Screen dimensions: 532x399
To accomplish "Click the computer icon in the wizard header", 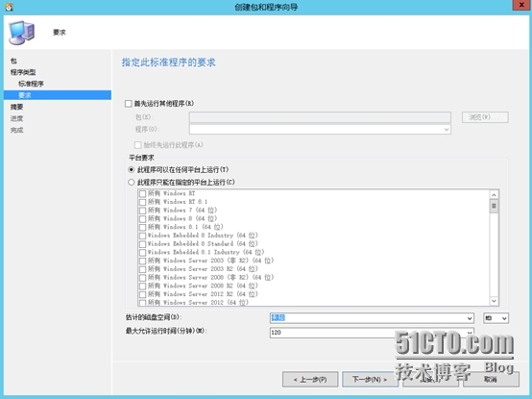I will (x=22, y=33).
